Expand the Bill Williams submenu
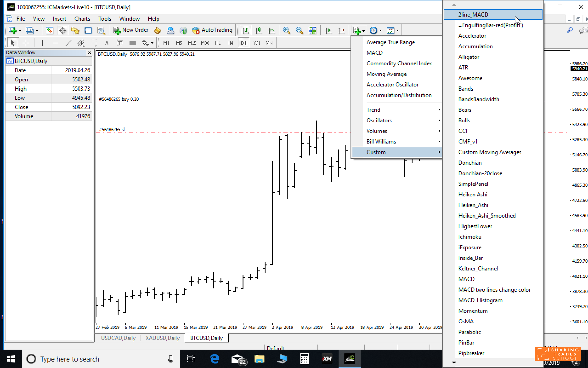This screenshot has height=368, width=588. pyautogui.click(x=397, y=141)
